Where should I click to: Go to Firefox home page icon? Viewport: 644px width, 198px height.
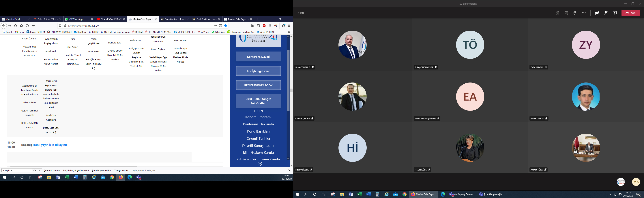22,25
